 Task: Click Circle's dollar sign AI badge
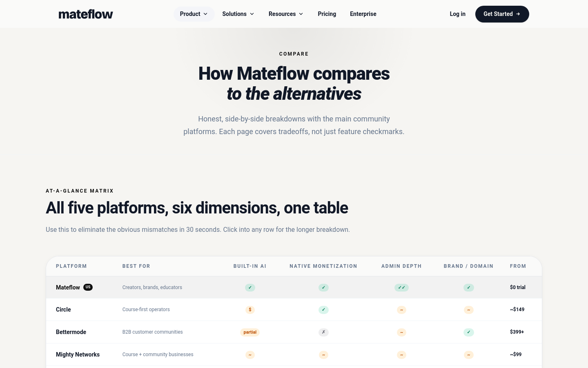point(250,310)
